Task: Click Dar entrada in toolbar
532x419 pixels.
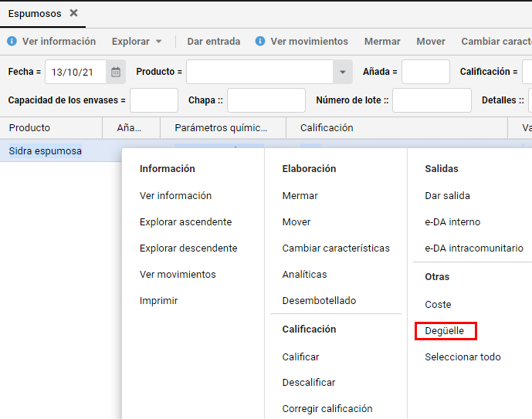Action: coord(213,42)
